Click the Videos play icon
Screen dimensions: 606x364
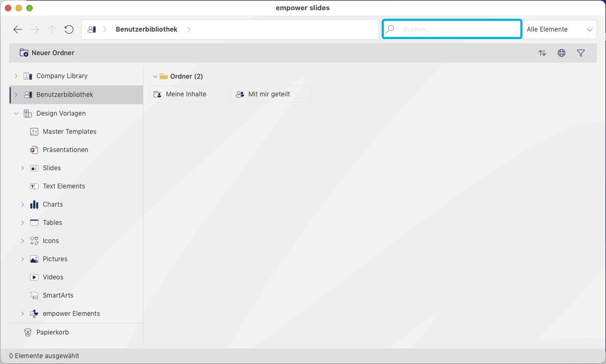click(x=34, y=277)
